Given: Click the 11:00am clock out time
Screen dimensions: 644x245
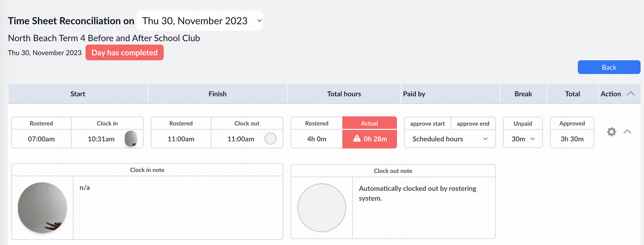Looking at the screenshot, I should coord(240,139).
